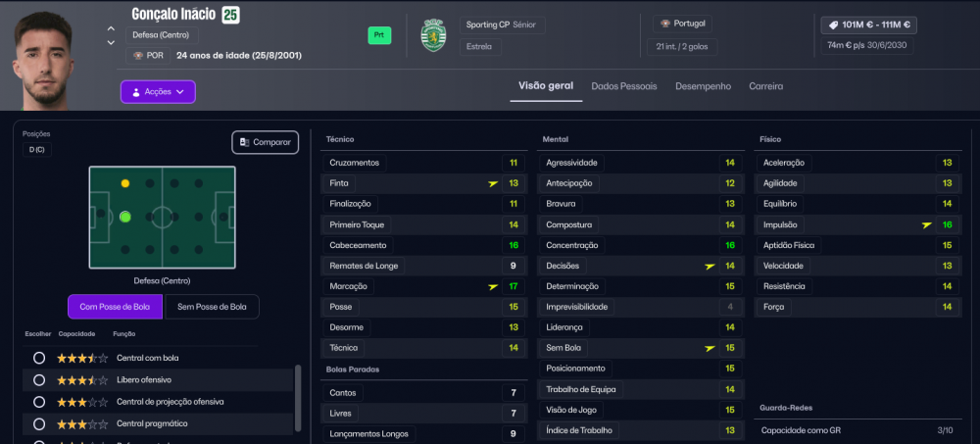Switch to Sem Posse de Bola view
The width and height of the screenshot is (980, 444).
pyautogui.click(x=212, y=307)
